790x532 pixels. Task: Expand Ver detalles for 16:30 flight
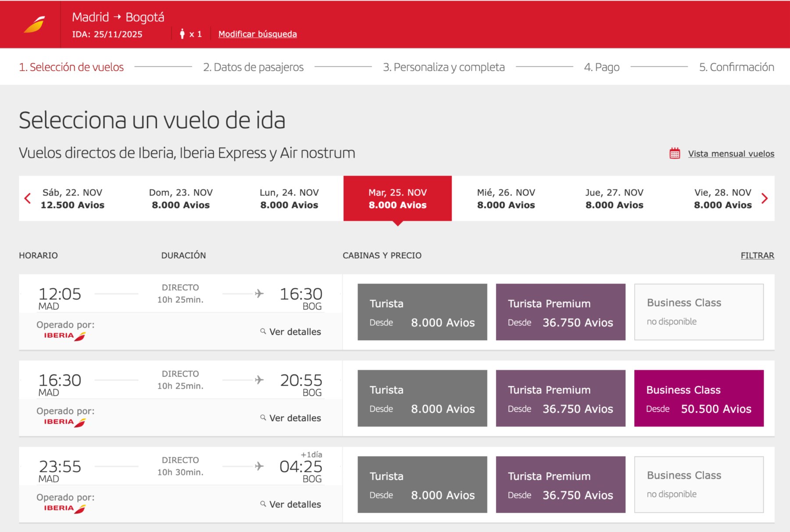294,418
